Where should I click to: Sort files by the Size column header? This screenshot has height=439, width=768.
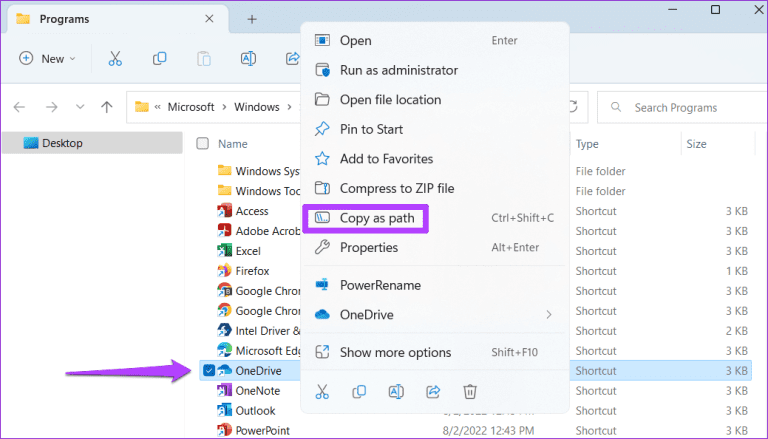[696, 144]
